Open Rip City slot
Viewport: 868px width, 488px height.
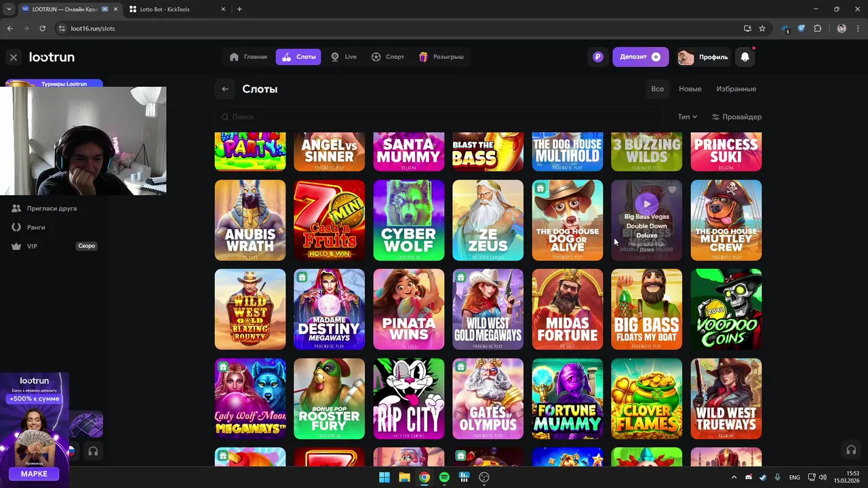pyautogui.click(x=409, y=399)
